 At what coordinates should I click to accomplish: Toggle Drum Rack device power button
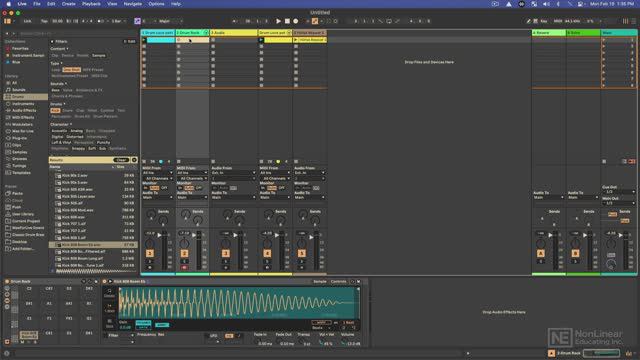(7, 282)
